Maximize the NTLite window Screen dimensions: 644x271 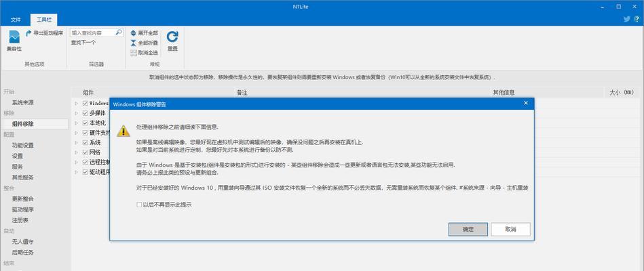tap(619, 6)
